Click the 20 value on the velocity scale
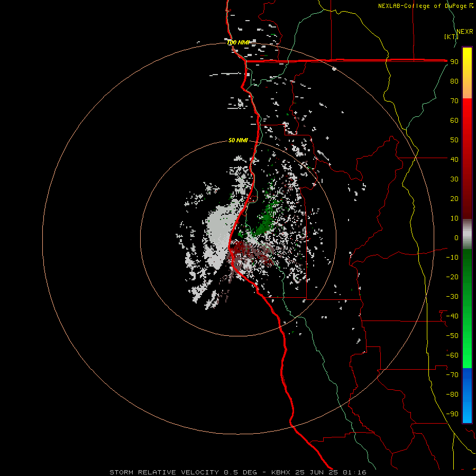This screenshot has height=476, width=476. click(x=454, y=198)
